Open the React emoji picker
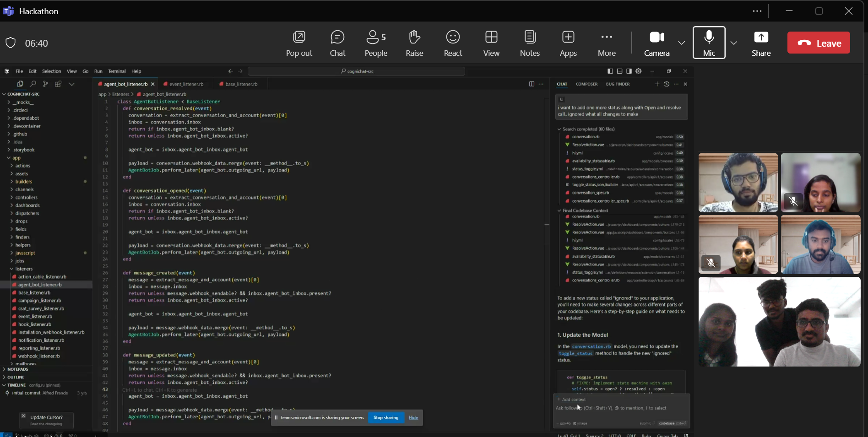 453,43
